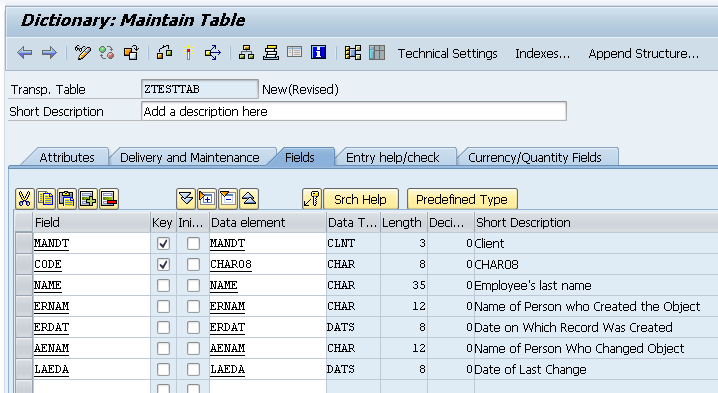This screenshot has width=718, height=393.
Task: Click the Expand Include icon
Action: click(207, 199)
